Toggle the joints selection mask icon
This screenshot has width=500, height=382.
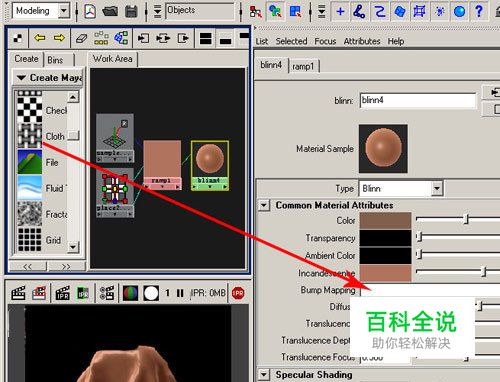(359, 12)
